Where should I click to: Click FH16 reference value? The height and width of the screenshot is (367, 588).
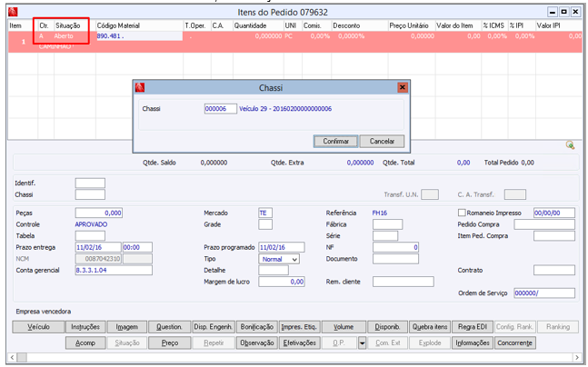380,213
